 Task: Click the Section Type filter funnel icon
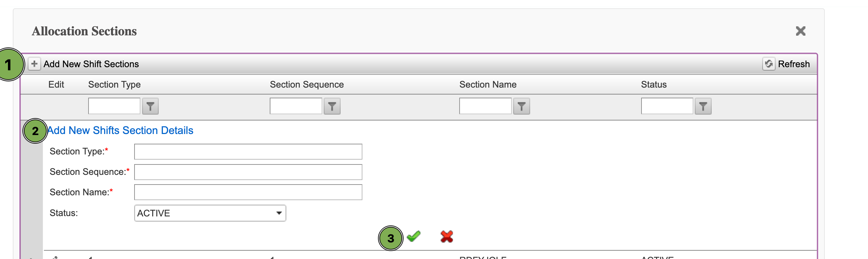click(150, 106)
